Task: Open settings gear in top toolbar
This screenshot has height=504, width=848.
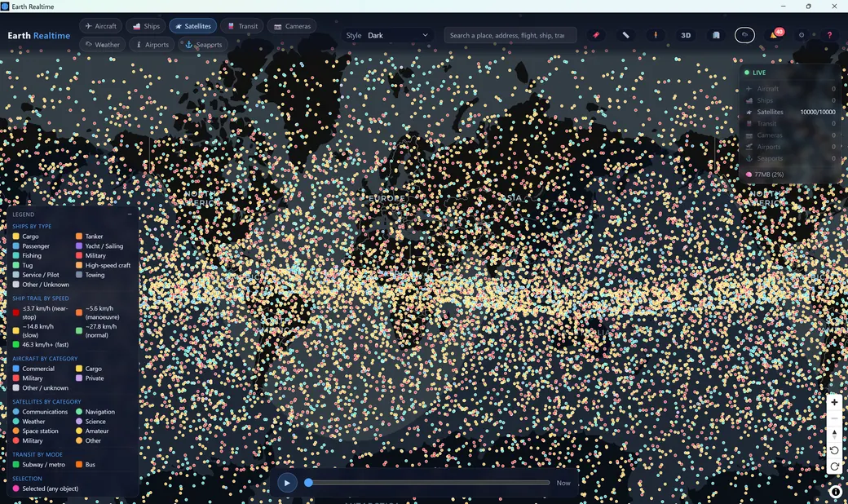Action: 802,35
